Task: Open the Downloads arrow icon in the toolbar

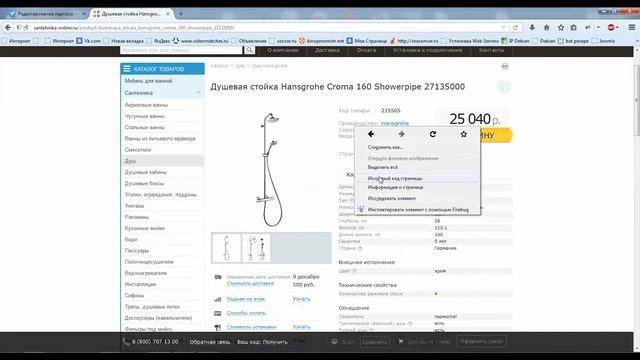Action: 532,27
